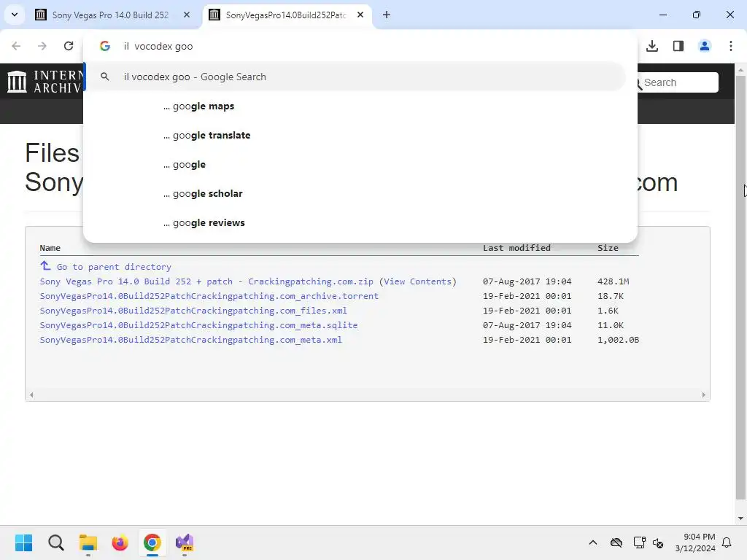Close the SonyVegasPro14.0Build252Patc tab

(360, 15)
